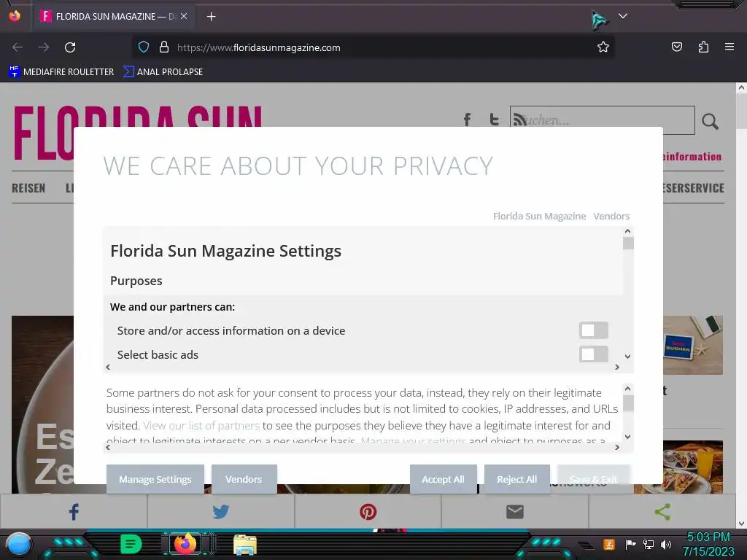This screenshot has height=560, width=747.
Task: Click the Firefox taskbar icon
Action: [x=185, y=544]
